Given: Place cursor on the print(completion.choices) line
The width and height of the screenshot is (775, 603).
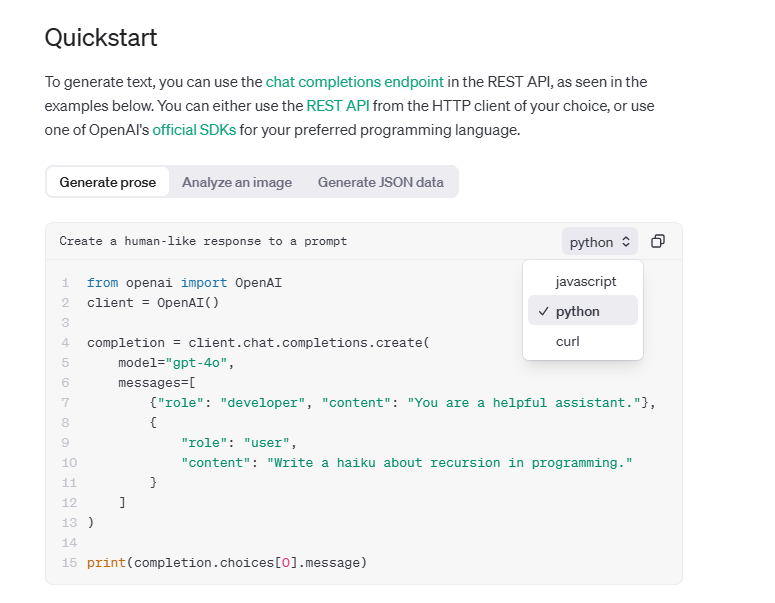Looking at the screenshot, I should (227, 562).
